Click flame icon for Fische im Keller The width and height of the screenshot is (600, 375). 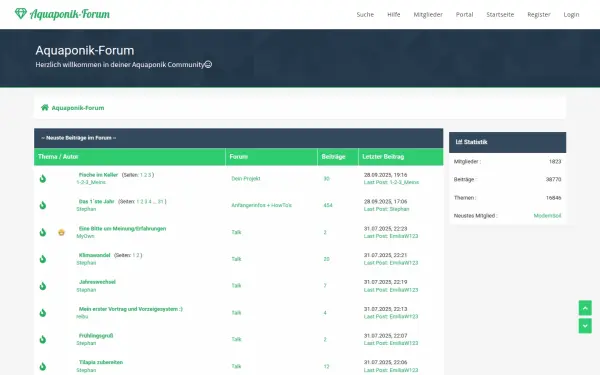click(43, 179)
